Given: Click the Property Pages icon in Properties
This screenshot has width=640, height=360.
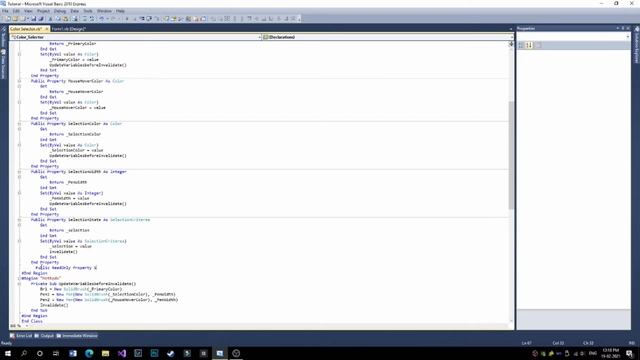Looking at the screenshot, I should (538, 45).
